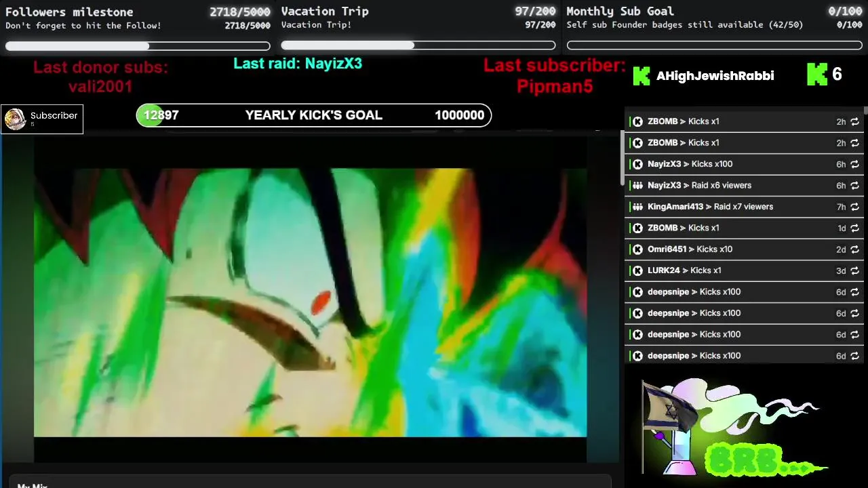
Task: Click the Kick icon on ZBOMB 1d row
Action: [637, 228]
